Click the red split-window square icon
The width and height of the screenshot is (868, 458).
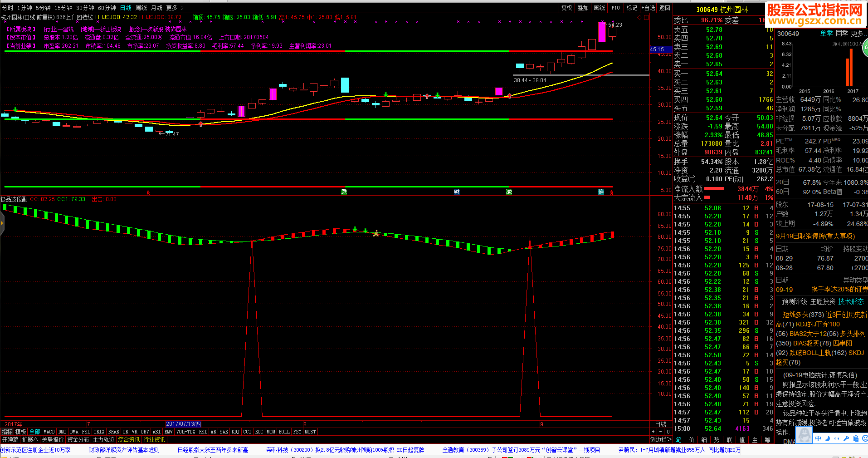(x=646, y=17)
